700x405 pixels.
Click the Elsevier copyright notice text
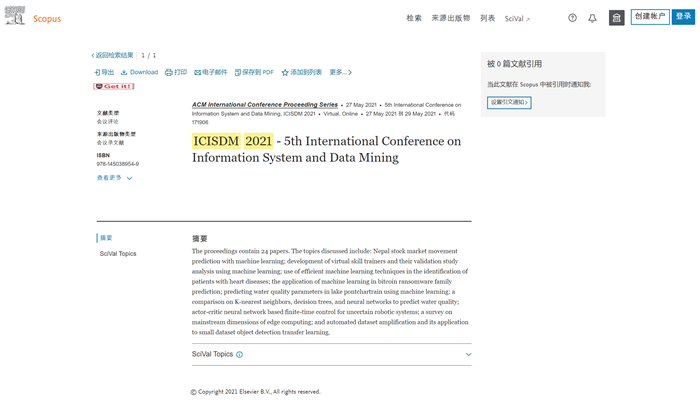click(x=255, y=392)
